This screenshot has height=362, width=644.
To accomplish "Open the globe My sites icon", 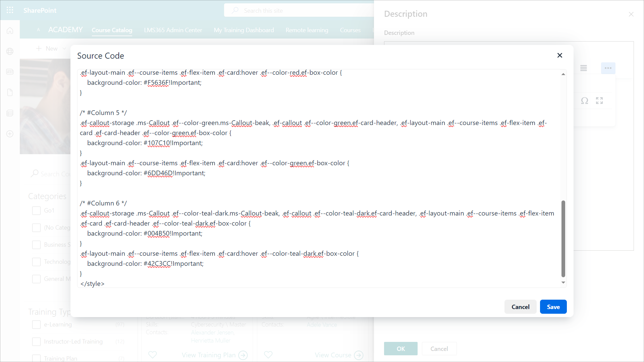I will coord(10,51).
